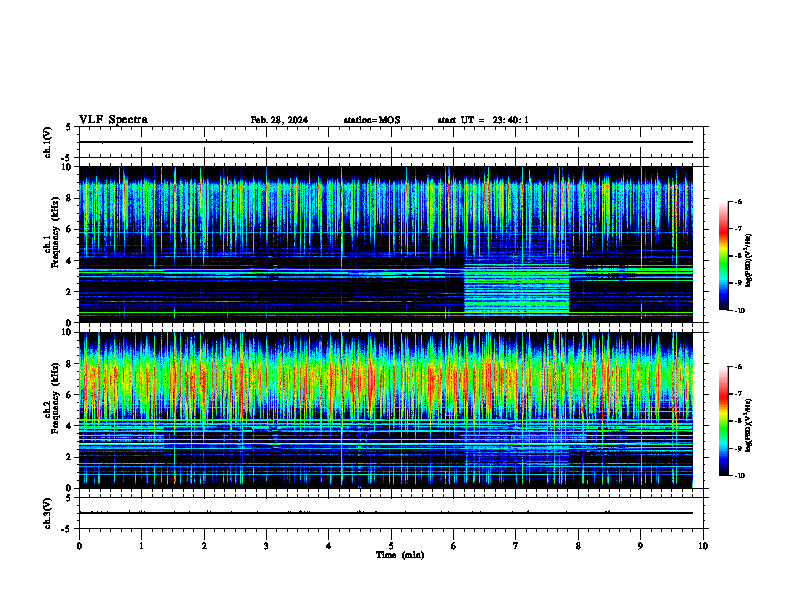Click the time-axis tick label "4"

(329, 546)
